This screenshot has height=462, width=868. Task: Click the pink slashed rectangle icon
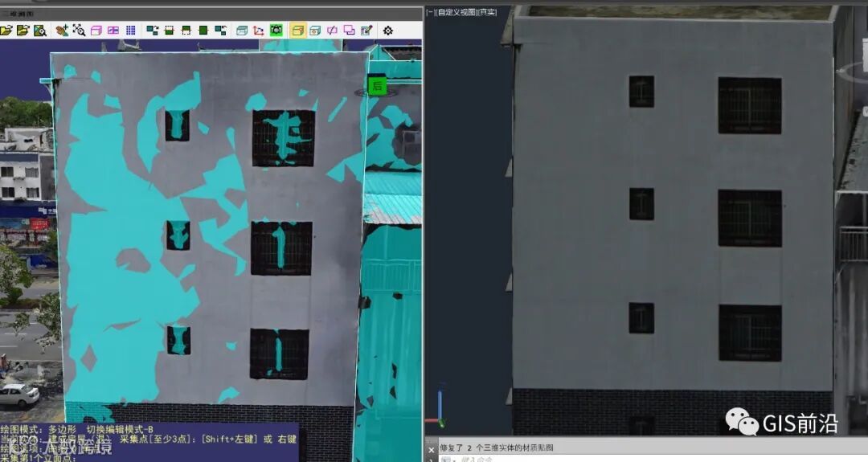pos(332,31)
